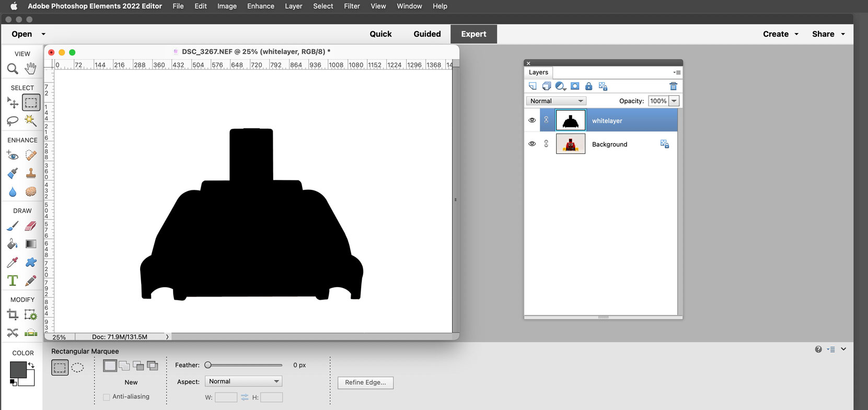Select the Straighten tool
Screen dimensions: 868x410
[x=31, y=333]
